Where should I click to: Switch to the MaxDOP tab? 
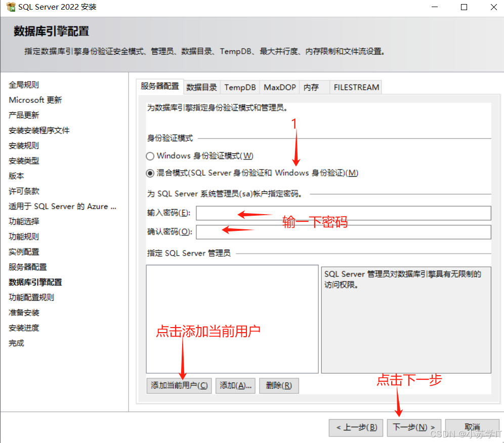[280, 88]
